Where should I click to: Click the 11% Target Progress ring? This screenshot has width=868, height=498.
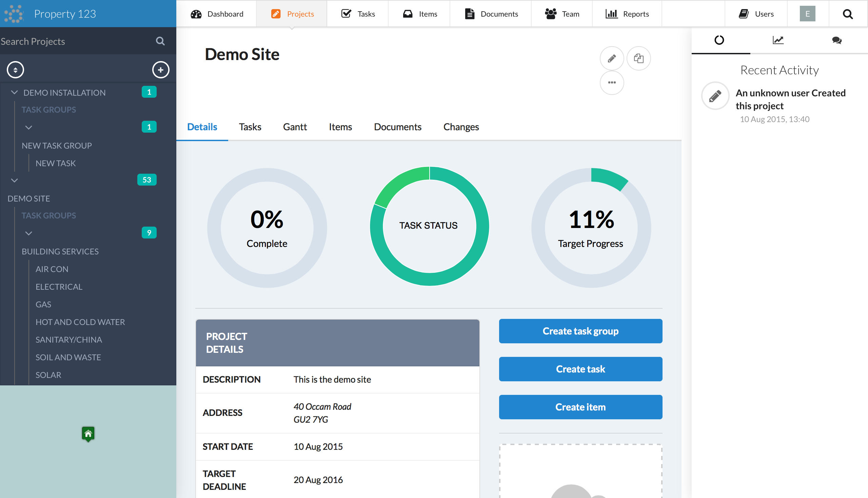pyautogui.click(x=591, y=227)
